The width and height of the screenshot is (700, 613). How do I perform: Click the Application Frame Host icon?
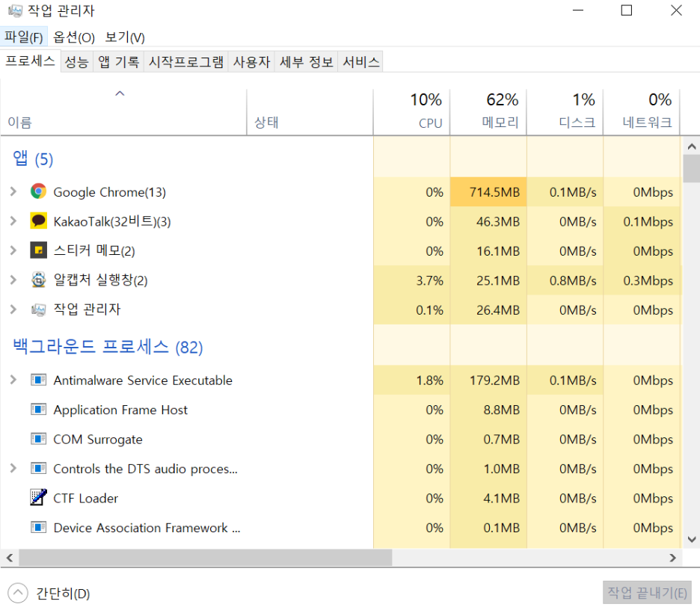coord(38,409)
